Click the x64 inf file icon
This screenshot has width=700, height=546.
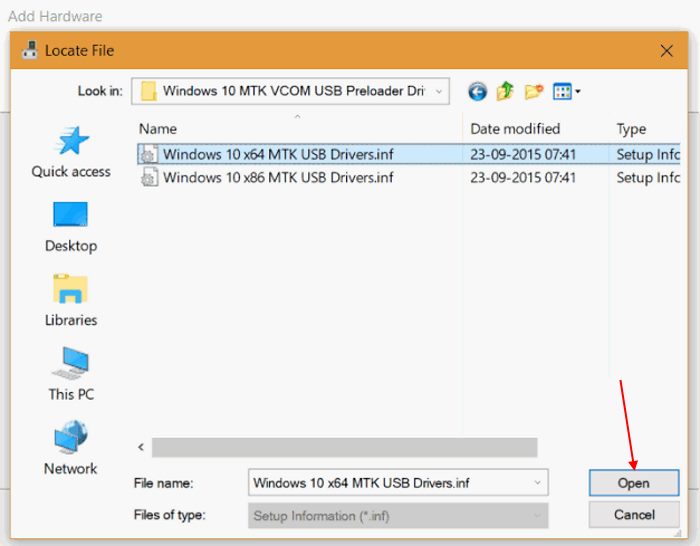149,154
